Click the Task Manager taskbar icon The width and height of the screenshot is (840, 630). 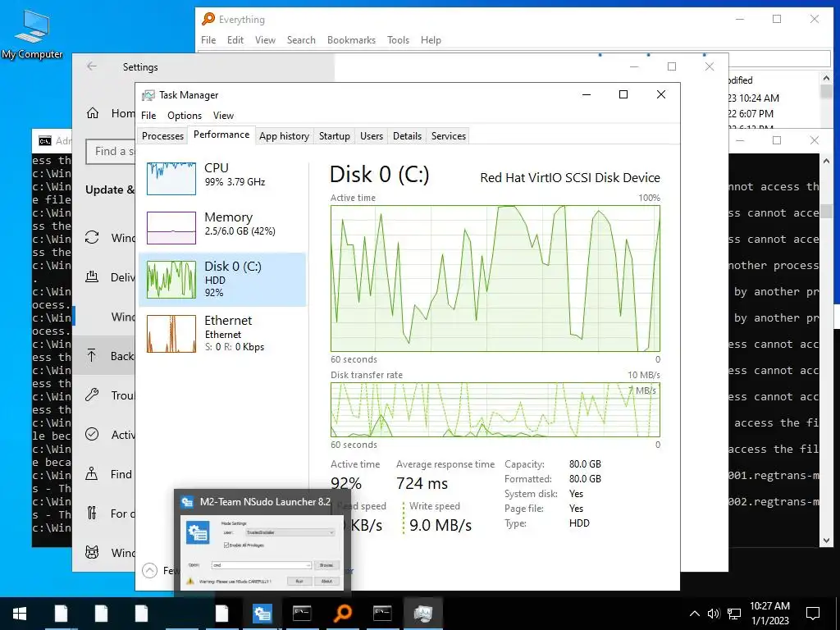[x=422, y=614]
